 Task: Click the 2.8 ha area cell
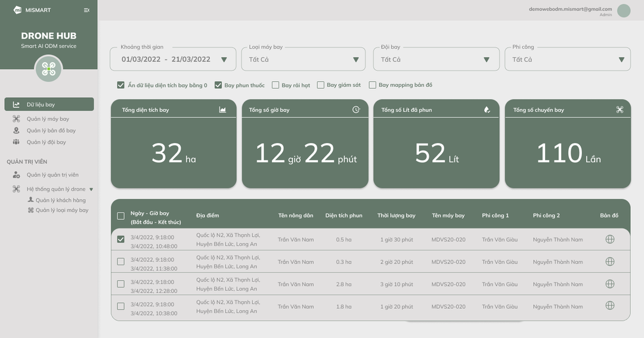click(344, 284)
